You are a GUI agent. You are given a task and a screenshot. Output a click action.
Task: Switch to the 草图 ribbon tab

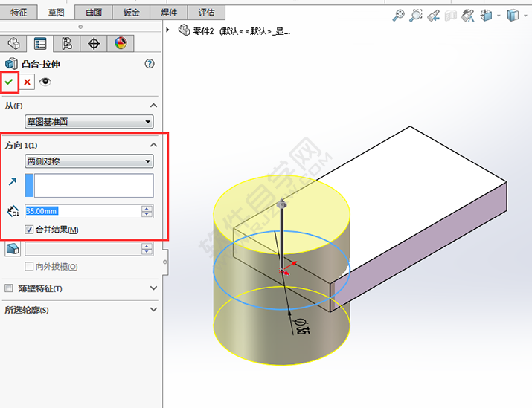coord(56,13)
